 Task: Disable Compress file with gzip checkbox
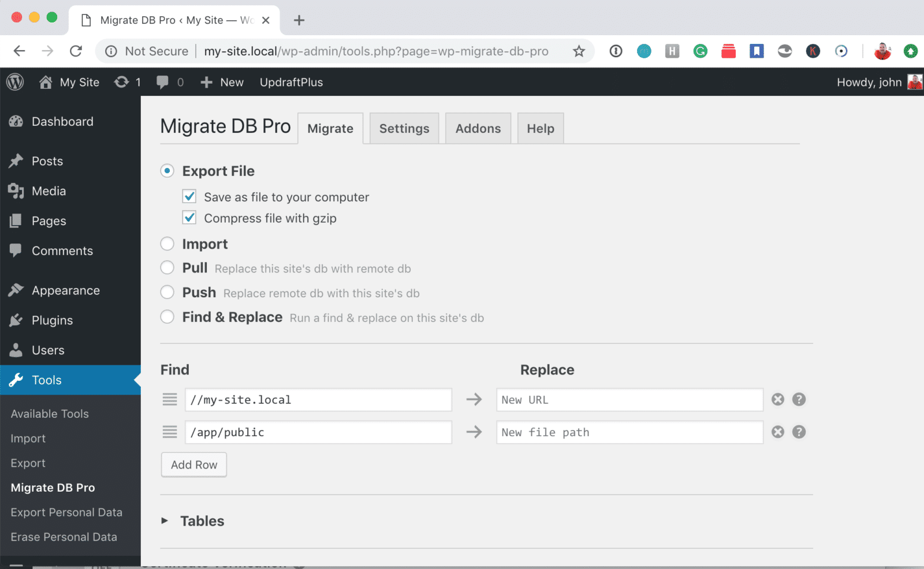pos(189,218)
